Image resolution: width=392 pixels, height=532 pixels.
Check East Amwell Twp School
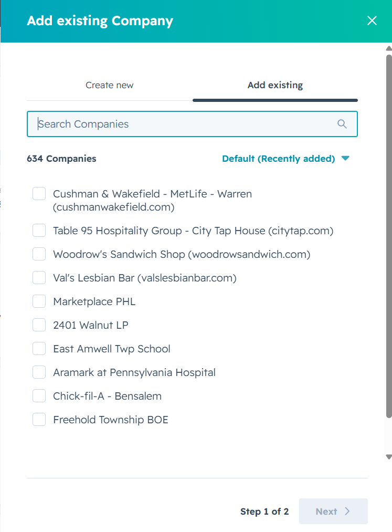click(x=39, y=348)
